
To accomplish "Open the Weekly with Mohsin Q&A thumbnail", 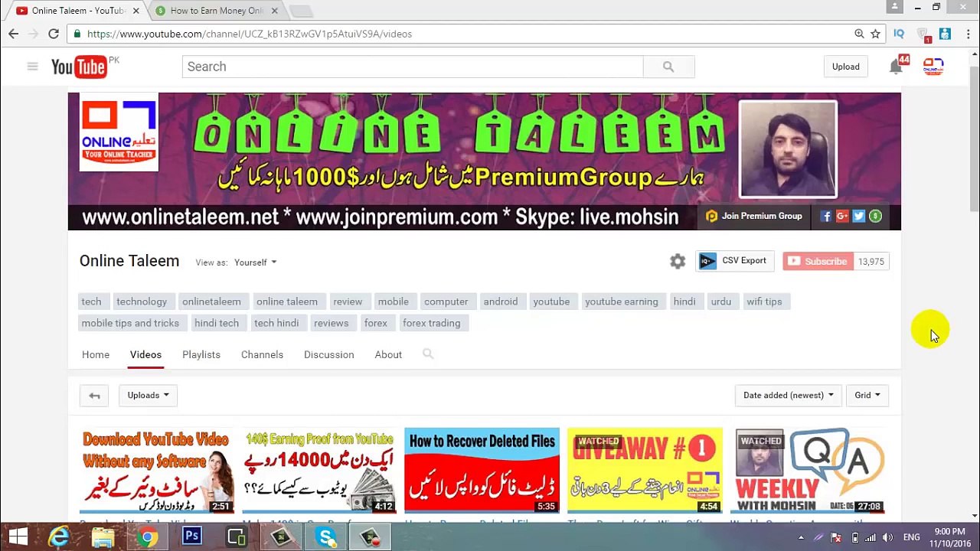I will pos(808,471).
